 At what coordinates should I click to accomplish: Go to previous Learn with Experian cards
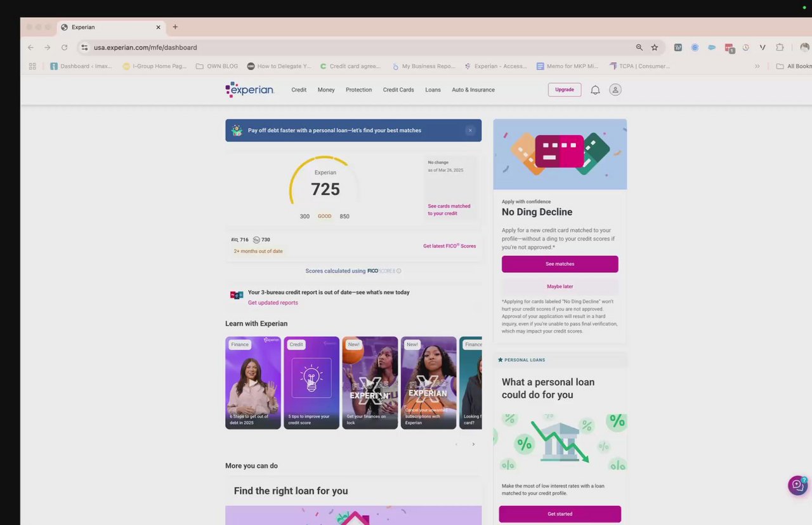tap(456, 444)
